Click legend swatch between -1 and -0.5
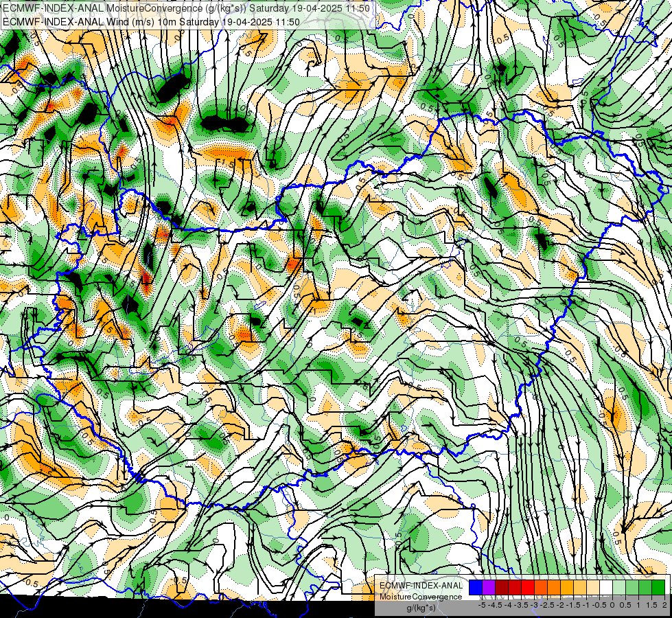 593,588
